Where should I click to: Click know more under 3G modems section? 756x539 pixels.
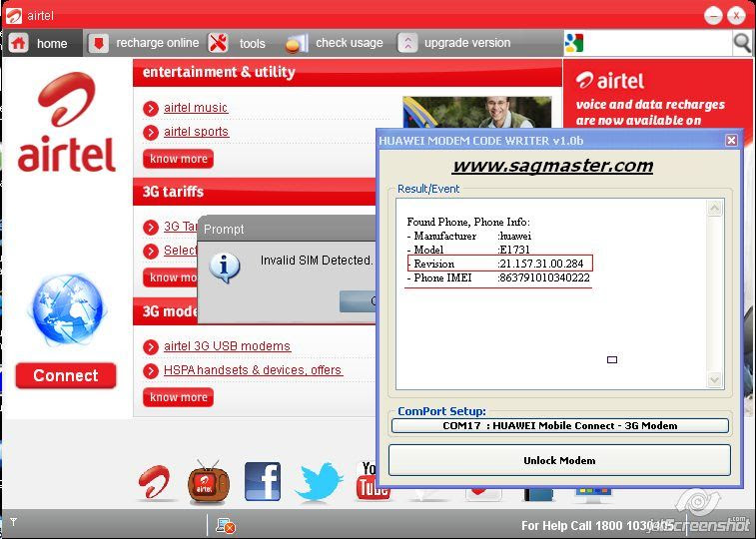[179, 397]
